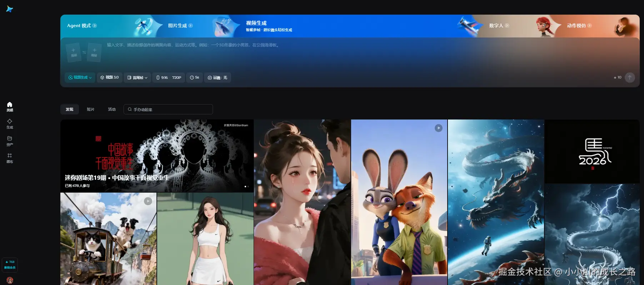The height and width of the screenshot is (285, 644).
Task: Open the tennis outfit girl image card
Action: (x=205, y=239)
